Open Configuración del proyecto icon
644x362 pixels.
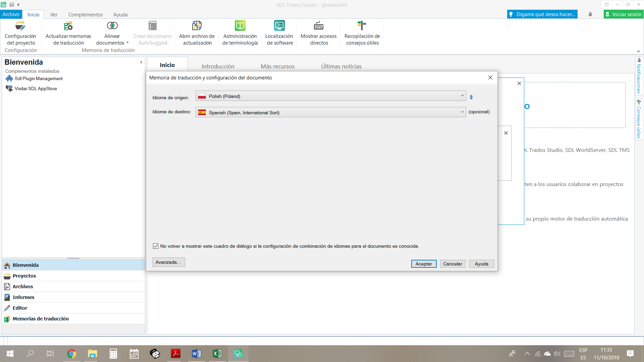[x=20, y=26]
